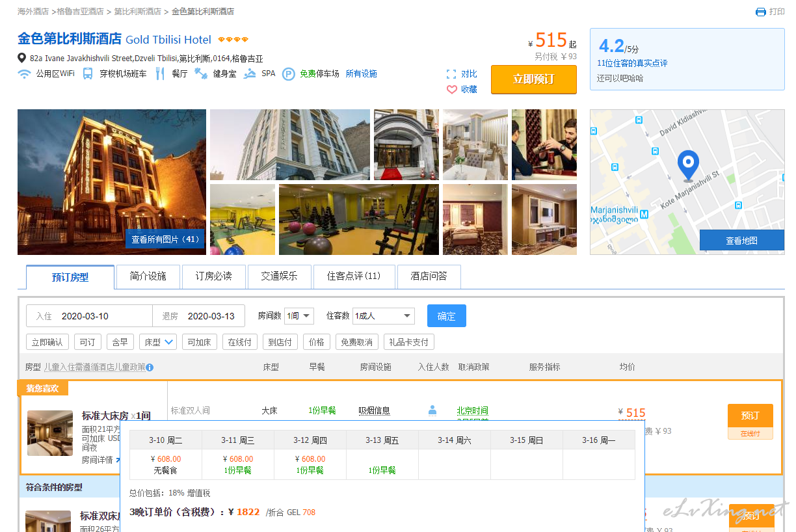Screen dimensions: 796x532
Task: Click the 吸烟信息 link
Action: 375,411
